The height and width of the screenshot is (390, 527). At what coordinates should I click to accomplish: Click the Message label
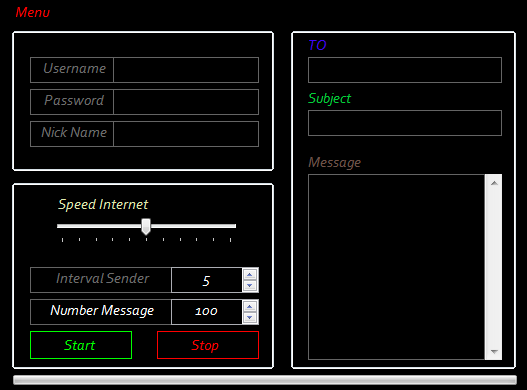pyautogui.click(x=334, y=162)
